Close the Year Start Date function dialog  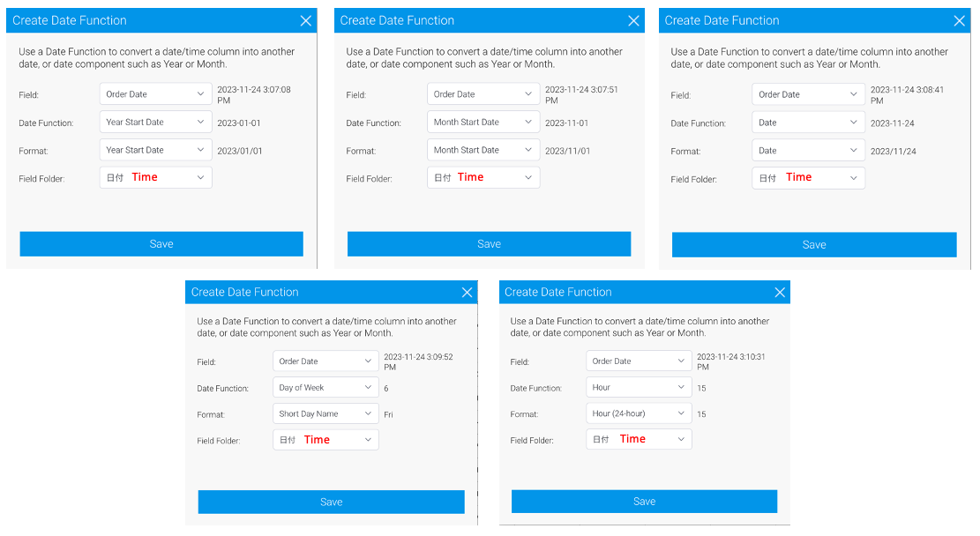tap(305, 21)
